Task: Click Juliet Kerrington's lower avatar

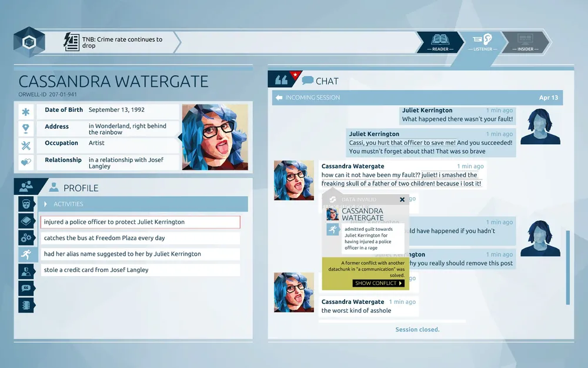Action: point(540,238)
